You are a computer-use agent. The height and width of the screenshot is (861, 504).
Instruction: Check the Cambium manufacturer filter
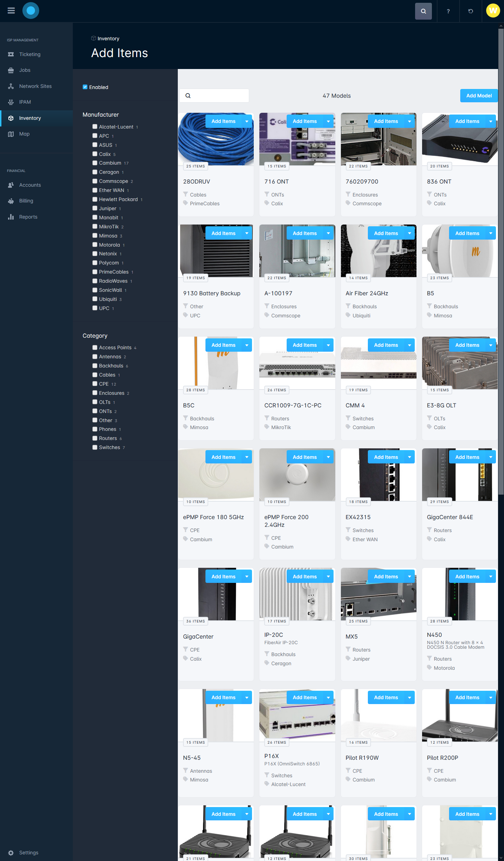pos(94,163)
